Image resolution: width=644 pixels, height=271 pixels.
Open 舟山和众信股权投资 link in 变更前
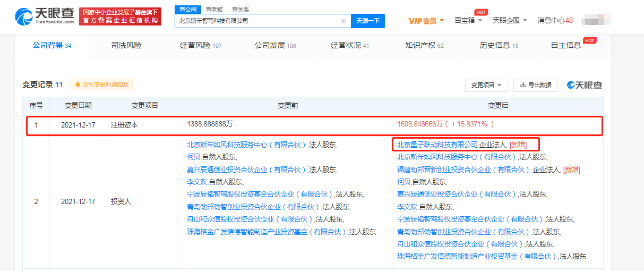(x=250, y=219)
